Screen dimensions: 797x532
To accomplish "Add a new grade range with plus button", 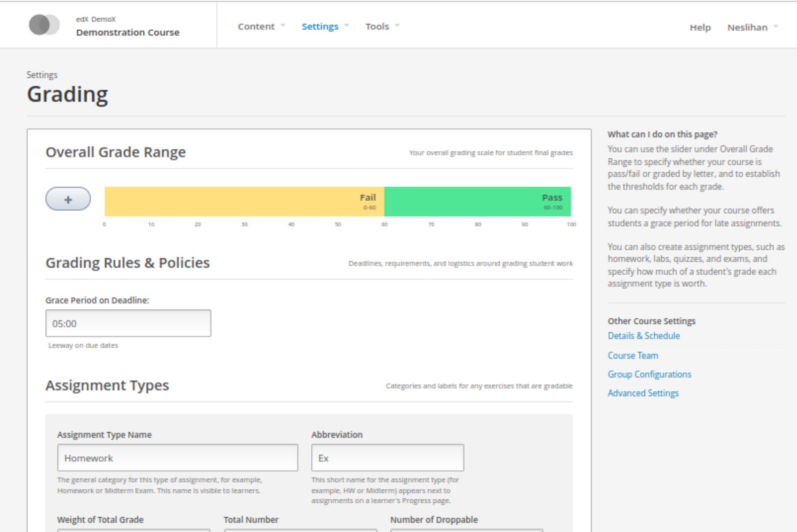I will 68,199.
